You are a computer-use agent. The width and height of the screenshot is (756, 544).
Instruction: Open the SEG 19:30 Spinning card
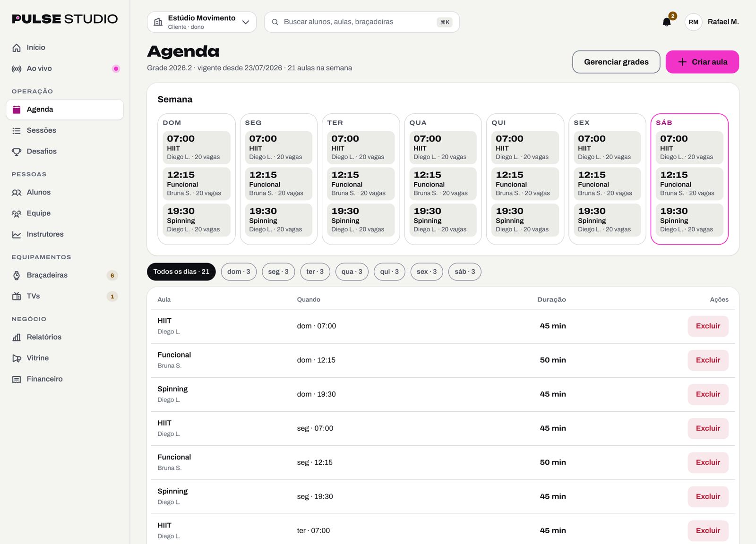point(278,220)
